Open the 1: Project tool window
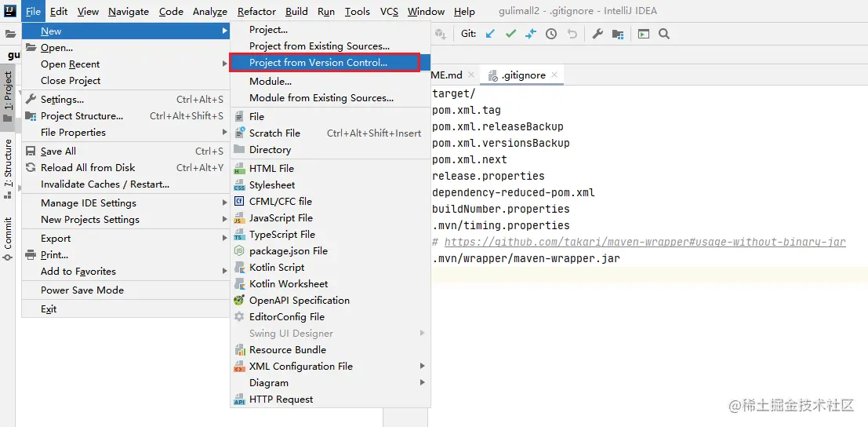868x427 pixels. [8, 96]
